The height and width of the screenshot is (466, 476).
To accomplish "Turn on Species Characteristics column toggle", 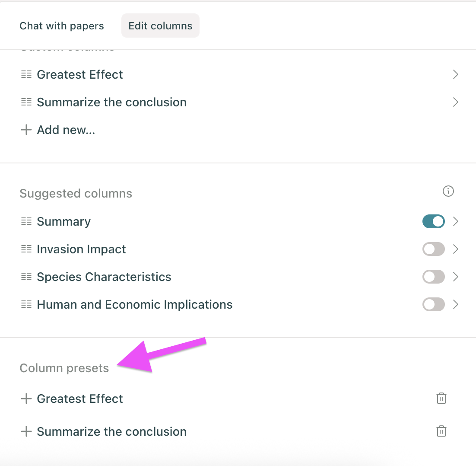I will click(x=433, y=277).
